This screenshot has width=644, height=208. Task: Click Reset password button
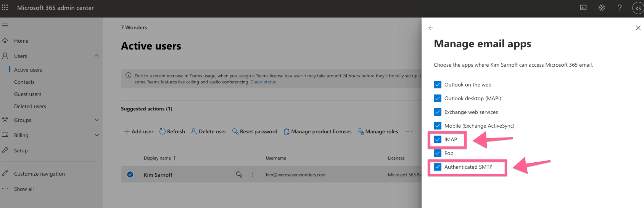pos(255,131)
